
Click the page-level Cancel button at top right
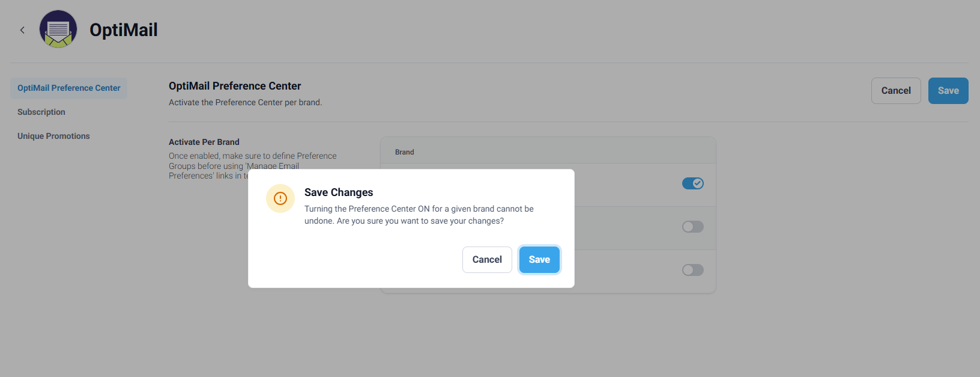(x=896, y=91)
